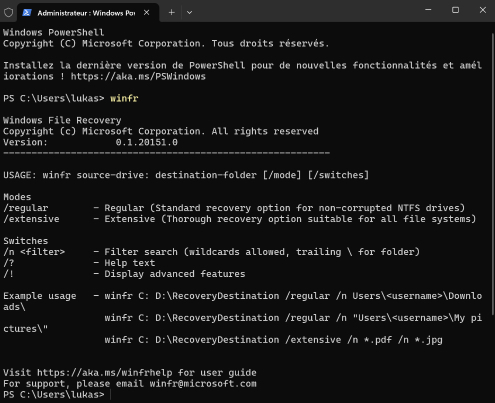Click the PowerShell icon on the tab
Screen dimensions: 495x403
27,13
